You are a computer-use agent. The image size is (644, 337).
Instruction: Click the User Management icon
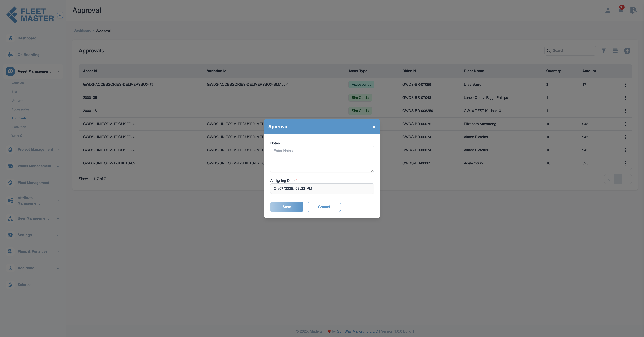[x=10, y=218]
